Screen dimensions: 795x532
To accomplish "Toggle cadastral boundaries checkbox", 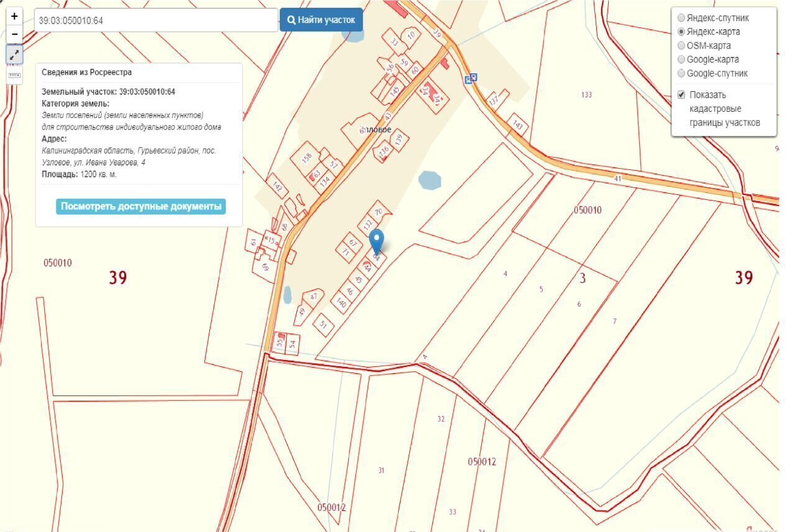I will (681, 95).
